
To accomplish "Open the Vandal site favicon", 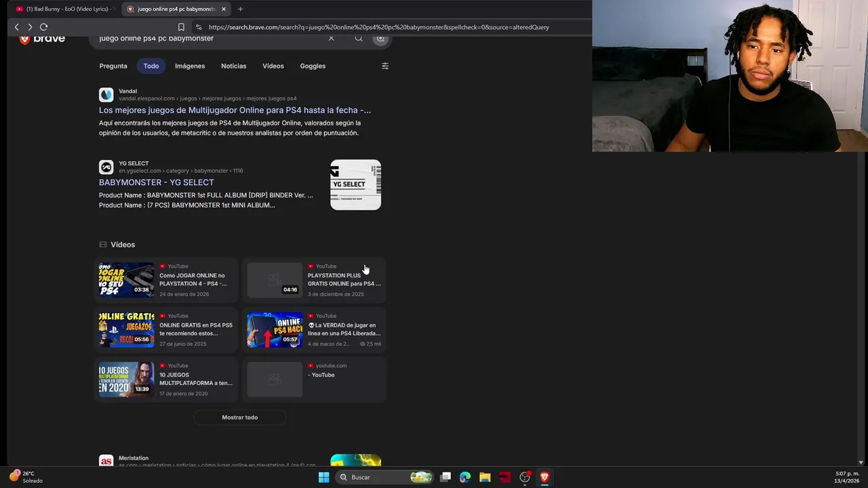I will click(106, 95).
